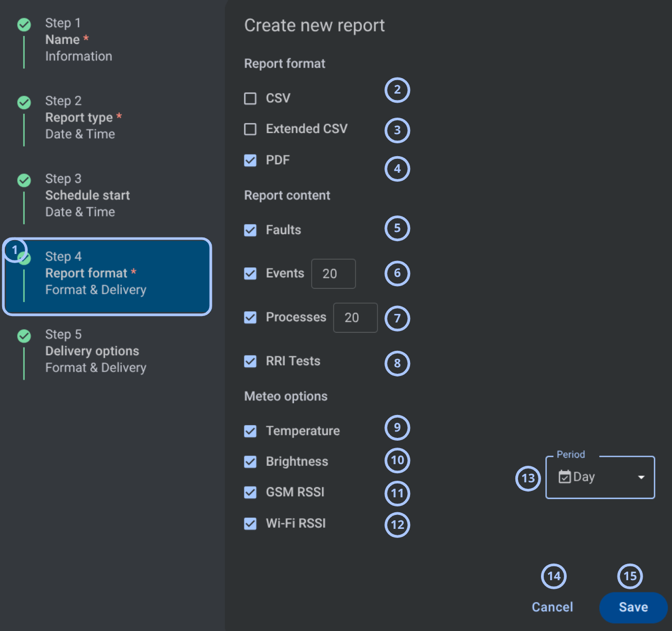Screen dimensions: 672x631
Task: Uncheck the Processes checkbox
Action: click(x=250, y=318)
